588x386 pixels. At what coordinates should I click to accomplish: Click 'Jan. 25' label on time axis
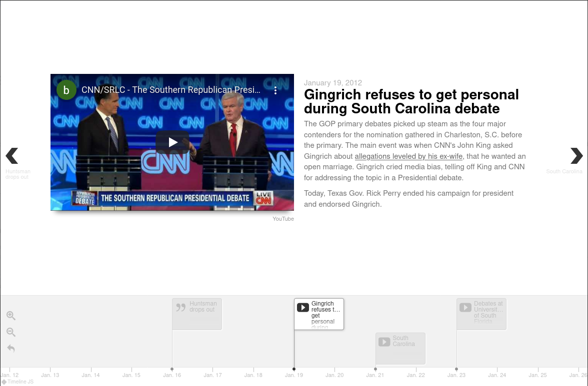pos(538,375)
